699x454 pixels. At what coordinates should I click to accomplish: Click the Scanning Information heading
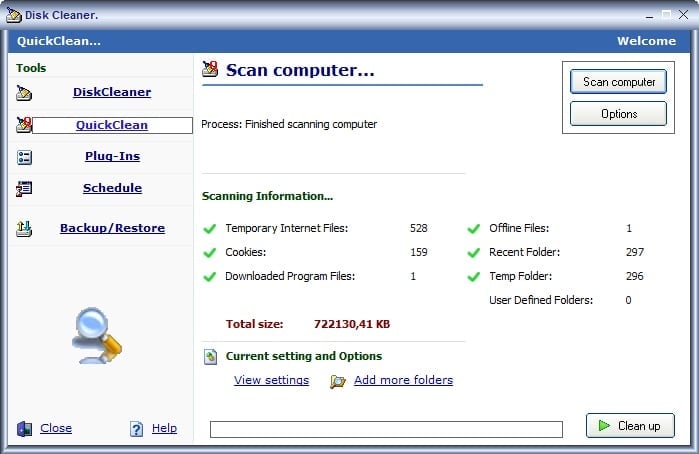(x=267, y=196)
